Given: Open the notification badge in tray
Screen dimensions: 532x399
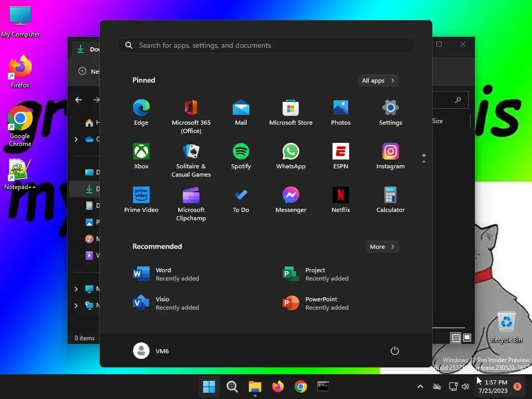Looking at the screenshot, I should point(517,387).
